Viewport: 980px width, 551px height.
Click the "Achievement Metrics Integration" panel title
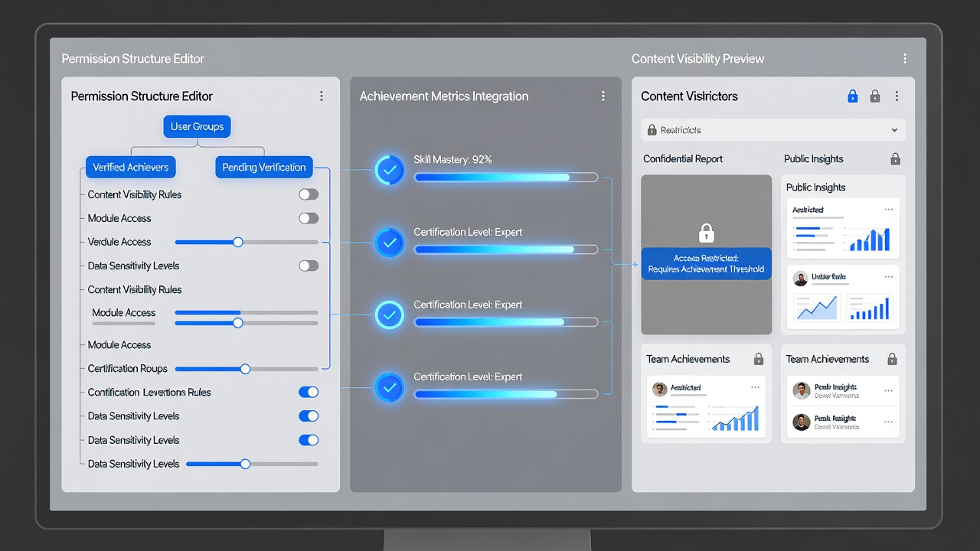pos(444,96)
